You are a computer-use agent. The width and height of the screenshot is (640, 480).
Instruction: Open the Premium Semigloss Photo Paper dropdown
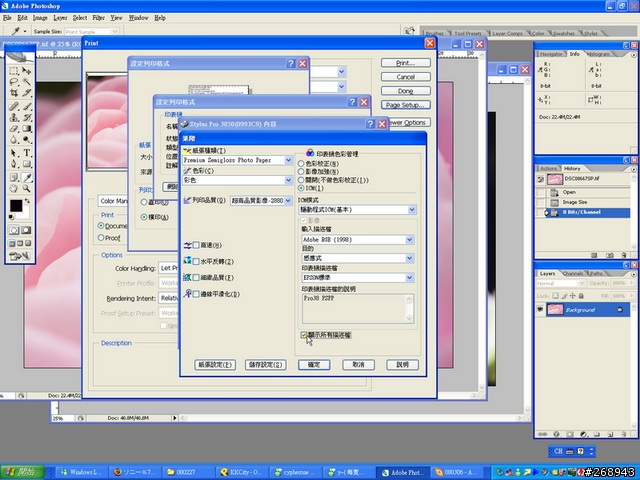click(288, 160)
